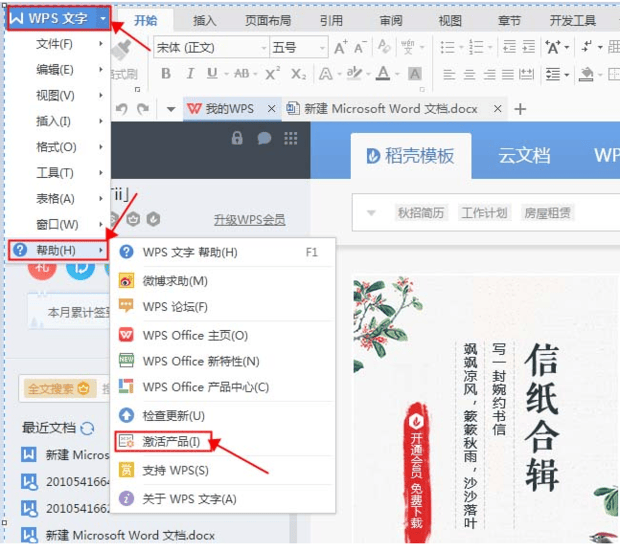Click the text effects A icon
The width and height of the screenshot is (620, 551).
pyautogui.click(x=326, y=74)
